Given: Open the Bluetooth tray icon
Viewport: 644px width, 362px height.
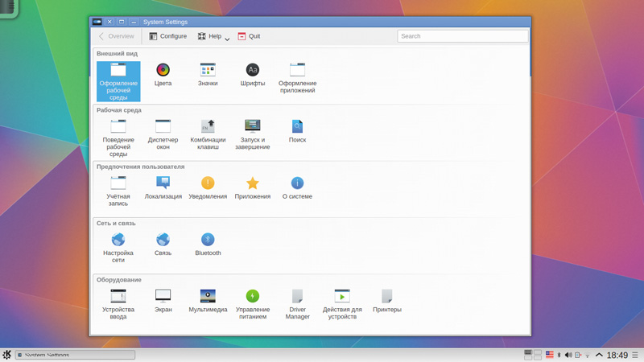Looking at the screenshot, I should tap(559, 355).
